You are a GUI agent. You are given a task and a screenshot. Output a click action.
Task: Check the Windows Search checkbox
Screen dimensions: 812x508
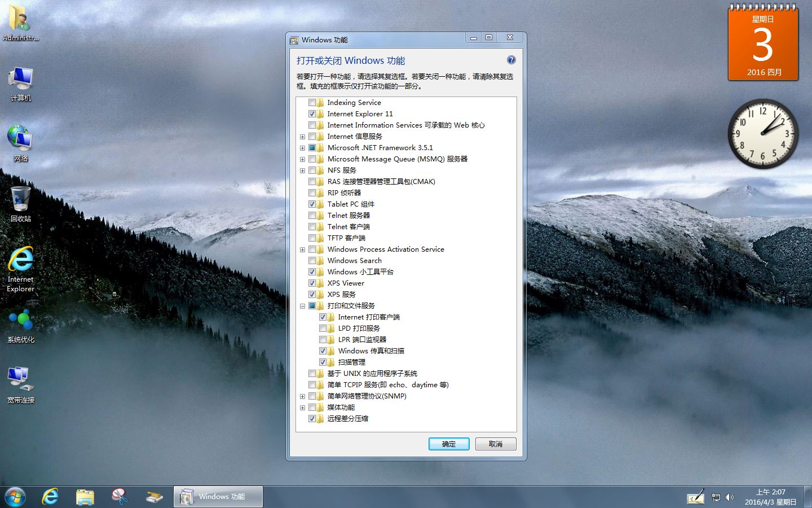pyautogui.click(x=312, y=260)
